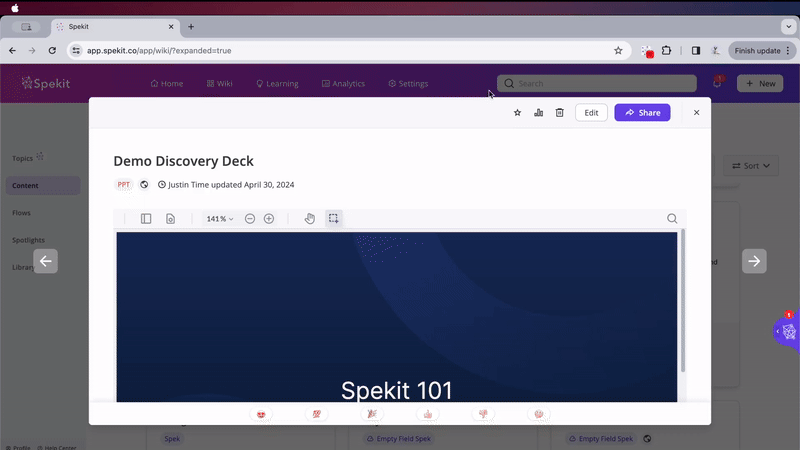Click the Spek tag on background card
Image resolution: width=800 pixels, height=450 pixels.
click(172, 439)
